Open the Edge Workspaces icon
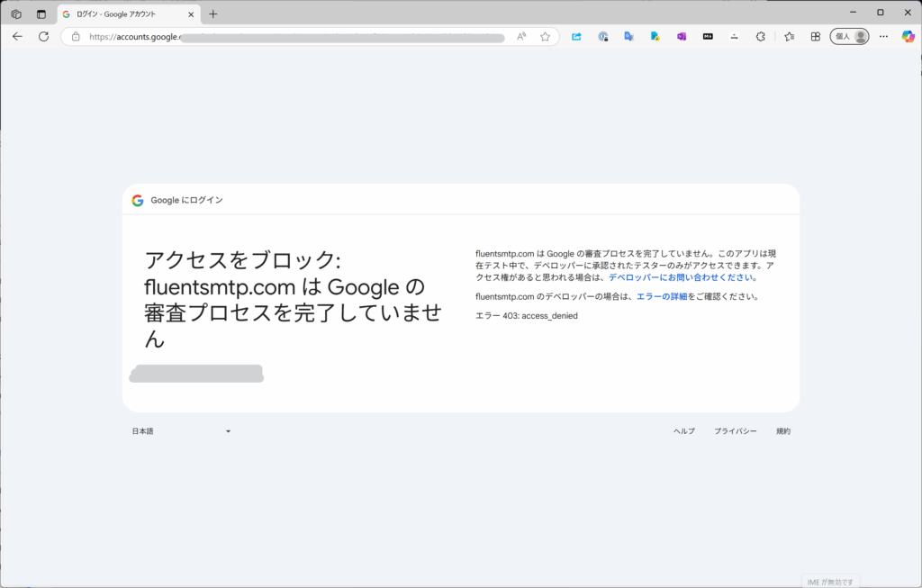The width and height of the screenshot is (922, 588). [16, 14]
